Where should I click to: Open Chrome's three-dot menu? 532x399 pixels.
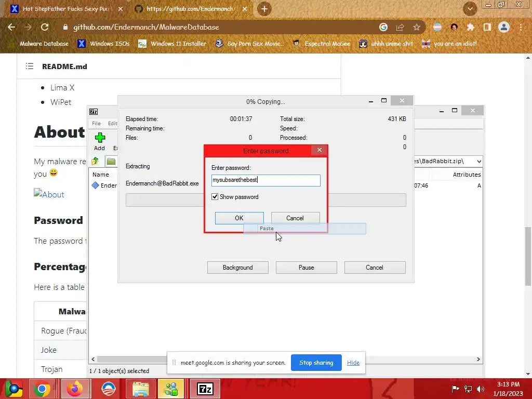521,27
